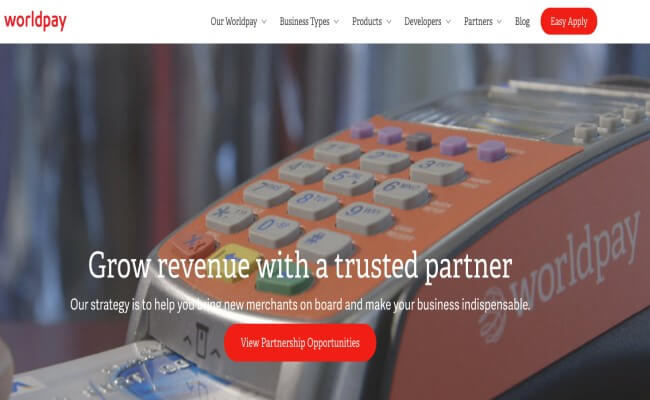Click the Easy Apply button
Screen dimensions: 650x400
click(x=569, y=21)
